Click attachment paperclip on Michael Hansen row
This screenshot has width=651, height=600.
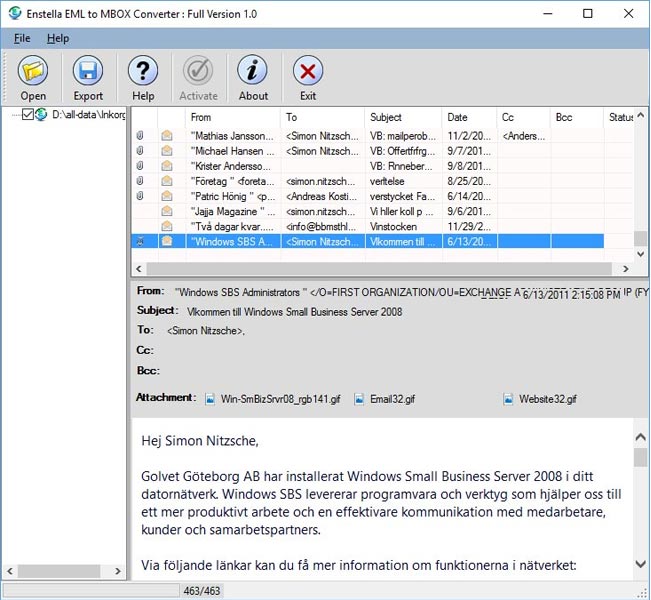click(x=140, y=151)
